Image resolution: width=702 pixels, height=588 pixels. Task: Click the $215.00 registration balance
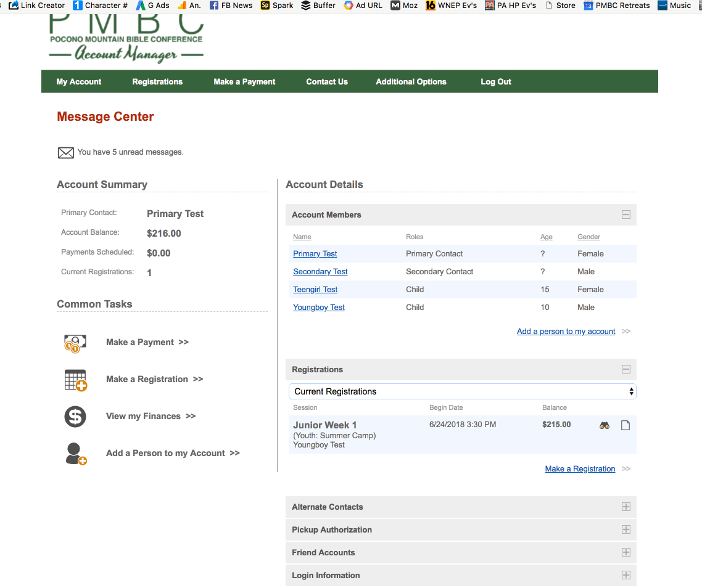(x=556, y=425)
